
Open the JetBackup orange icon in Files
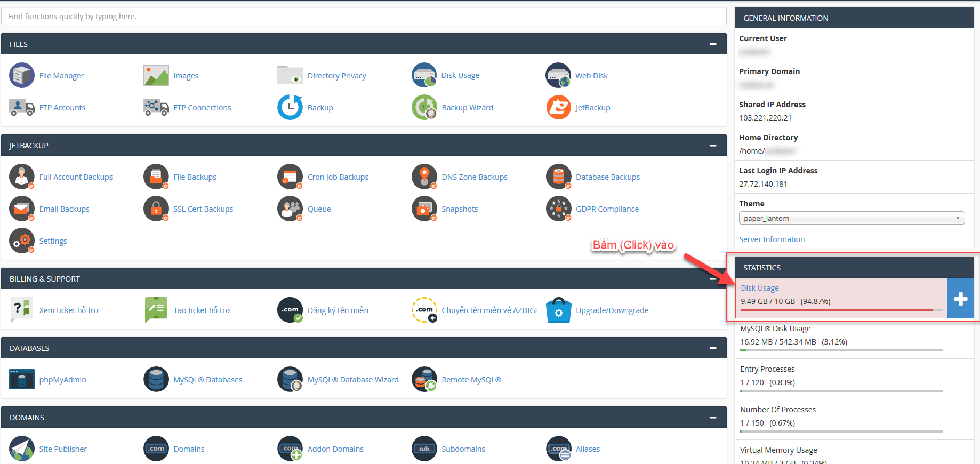pos(558,107)
